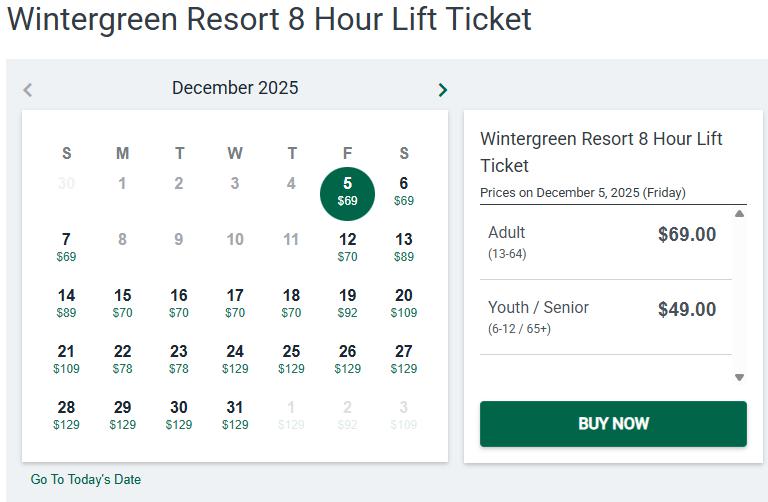Select the highlighted December 5 date
Screen dimensions: 768x502
[347, 192]
